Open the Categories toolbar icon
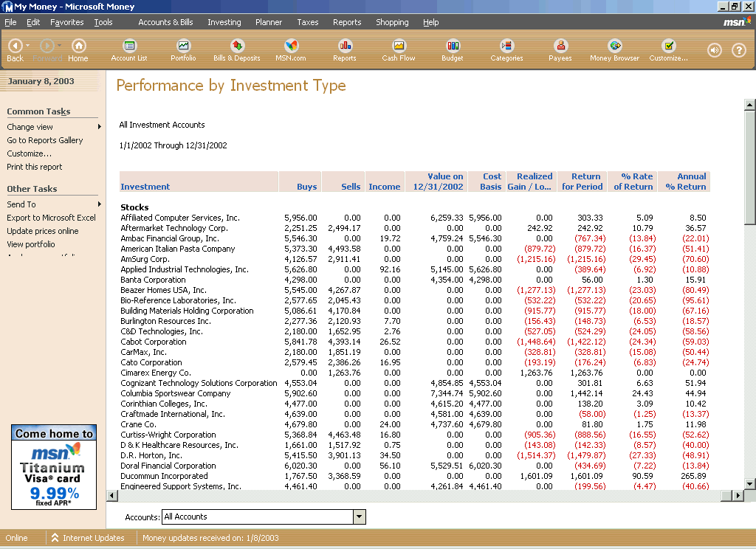This screenshot has width=756, height=549. coord(506,46)
